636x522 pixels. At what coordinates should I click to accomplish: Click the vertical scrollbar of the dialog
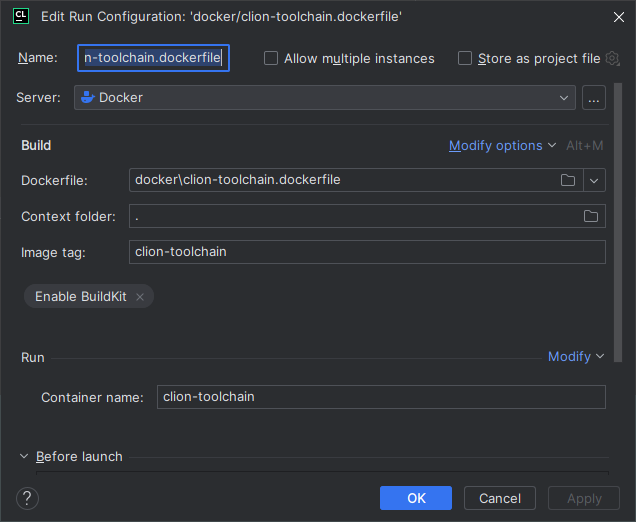618,222
